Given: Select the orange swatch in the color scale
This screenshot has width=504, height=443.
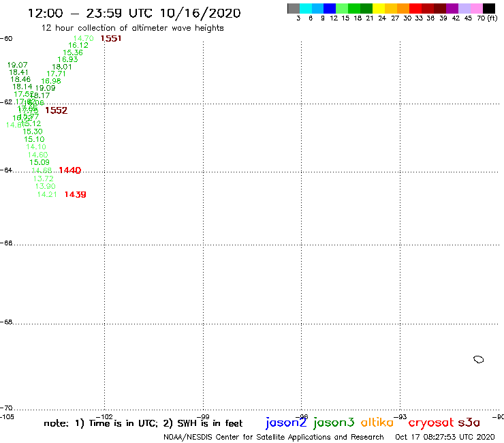Looking at the screenshot, I should click(x=403, y=8).
